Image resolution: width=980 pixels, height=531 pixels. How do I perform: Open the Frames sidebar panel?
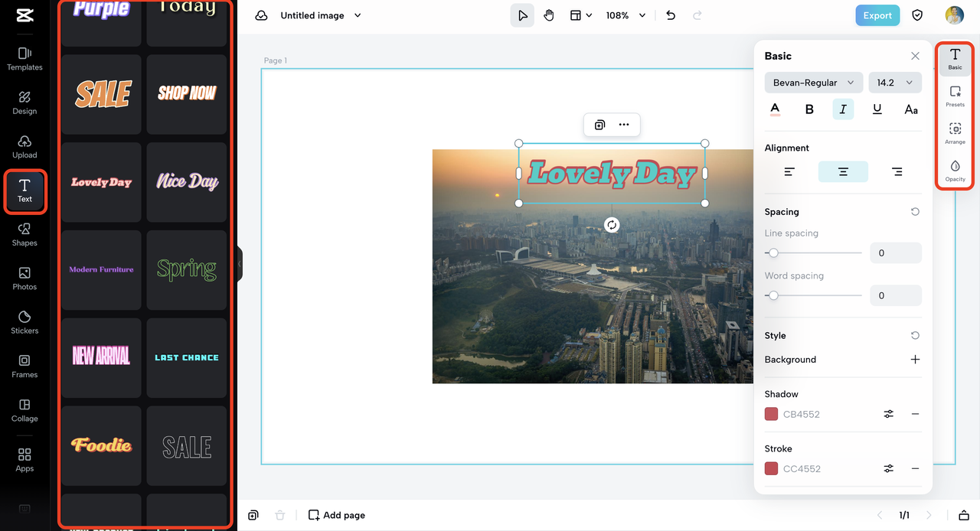point(24,366)
